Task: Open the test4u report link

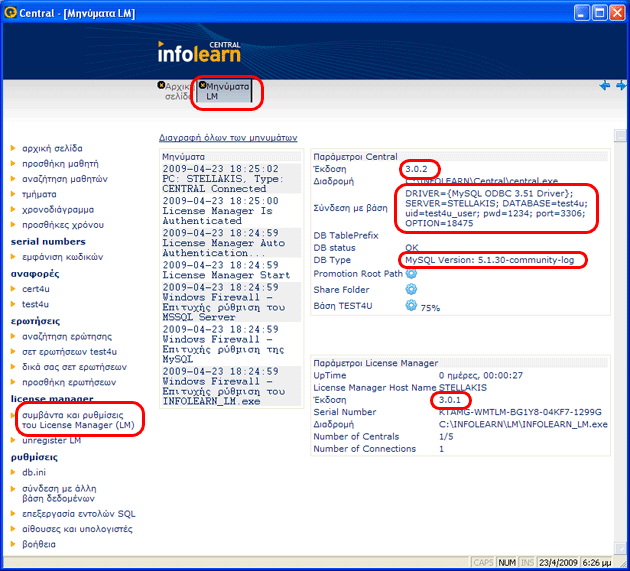Action: [x=35, y=304]
